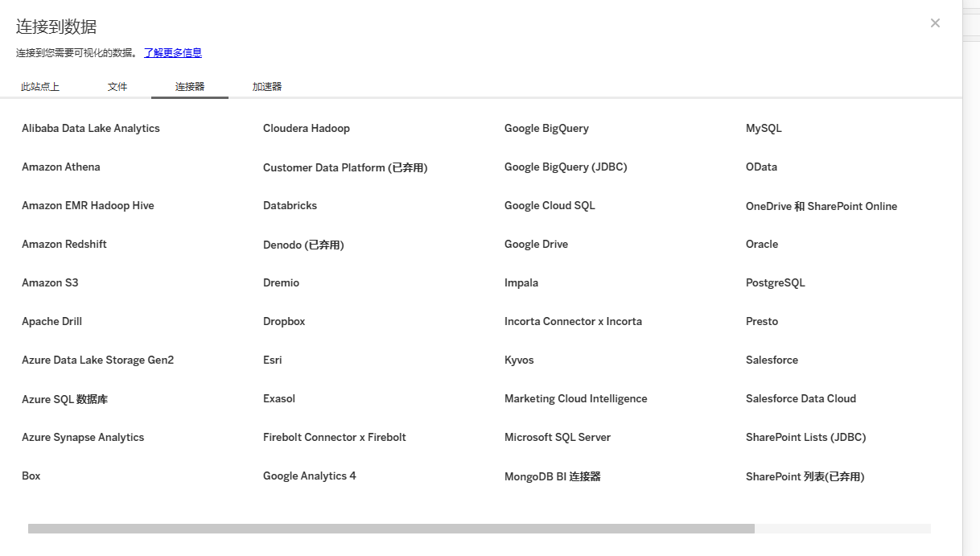Connect to Amazon Redshift
Image resolution: width=980 pixels, height=556 pixels.
[x=64, y=244]
